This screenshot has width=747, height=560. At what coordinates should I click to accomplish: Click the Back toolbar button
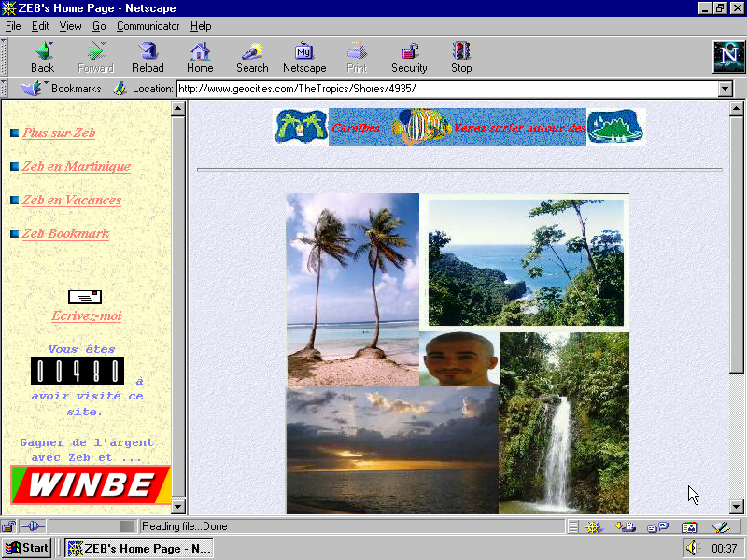[x=42, y=57]
